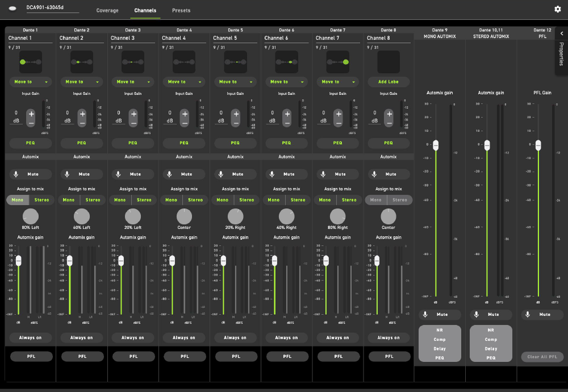Screen dimensions: 568x392
Task: Toggle Always on for Channel 5
Action: click(235, 337)
